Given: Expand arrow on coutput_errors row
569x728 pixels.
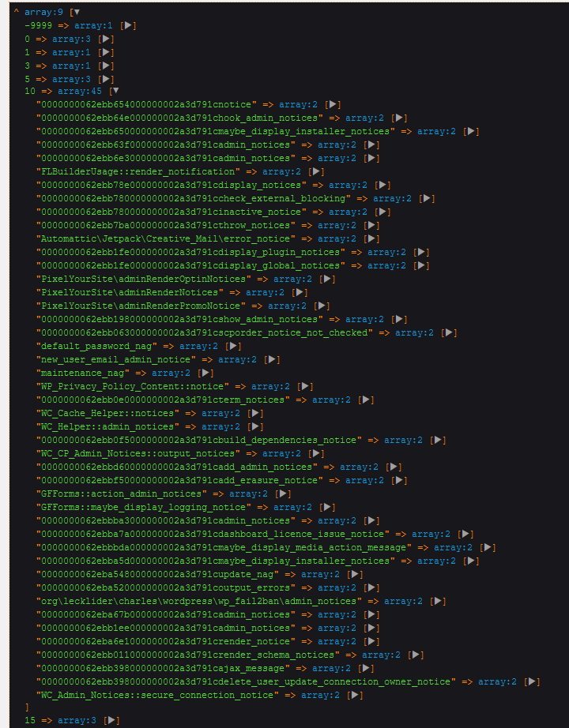Looking at the screenshot, I should (x=371, y=589).
